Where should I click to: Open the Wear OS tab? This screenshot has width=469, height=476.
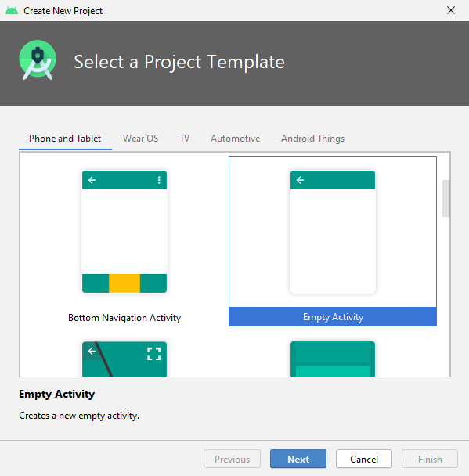(x=141, y=139)
